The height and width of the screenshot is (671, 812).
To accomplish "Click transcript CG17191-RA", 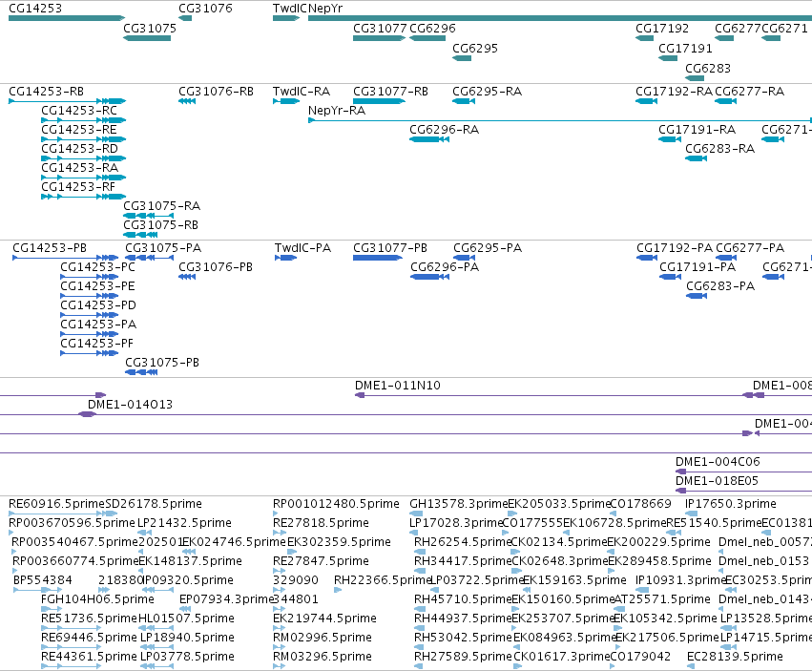I will click(x=670, y=139).
